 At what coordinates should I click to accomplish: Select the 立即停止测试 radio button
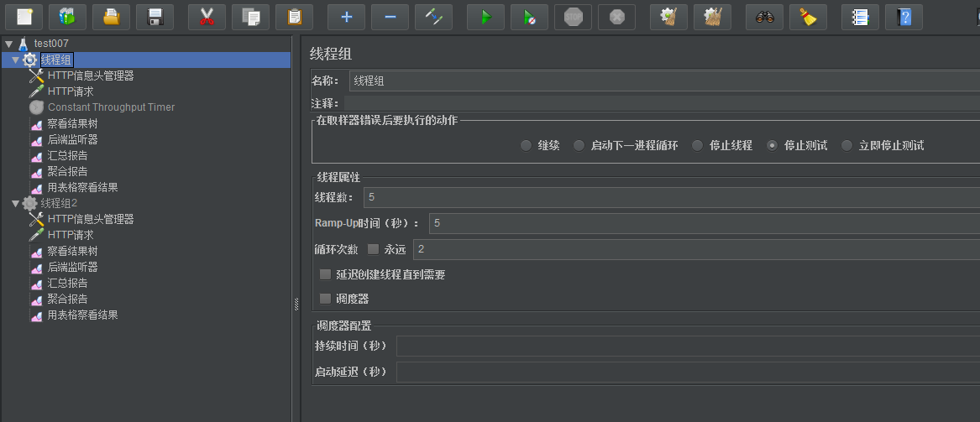pos(846,145)
